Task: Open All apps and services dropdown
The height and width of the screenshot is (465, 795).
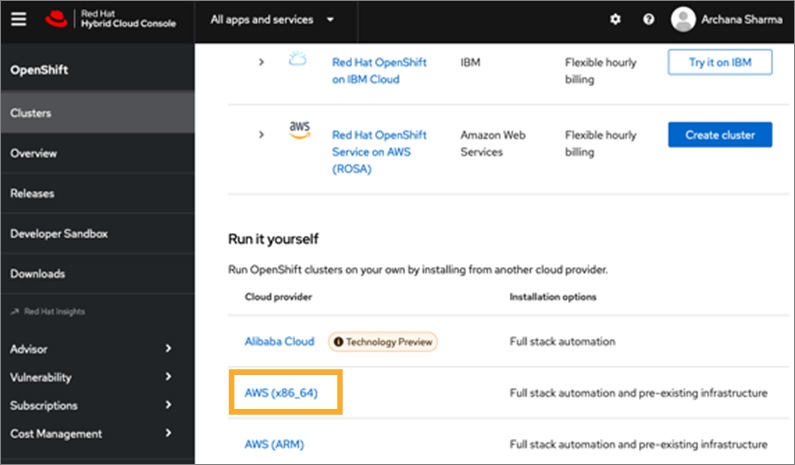Action: click(272, 20)
